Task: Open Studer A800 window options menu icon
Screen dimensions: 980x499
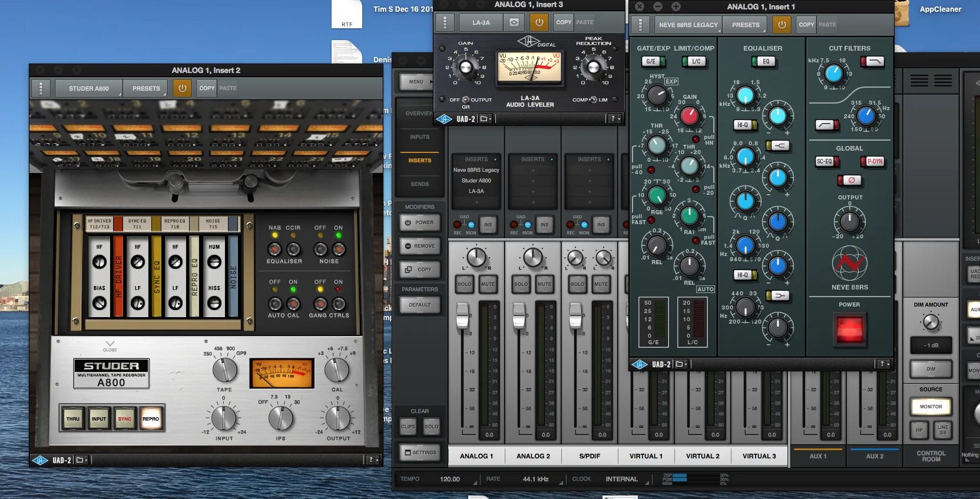Action: point(41,88)
